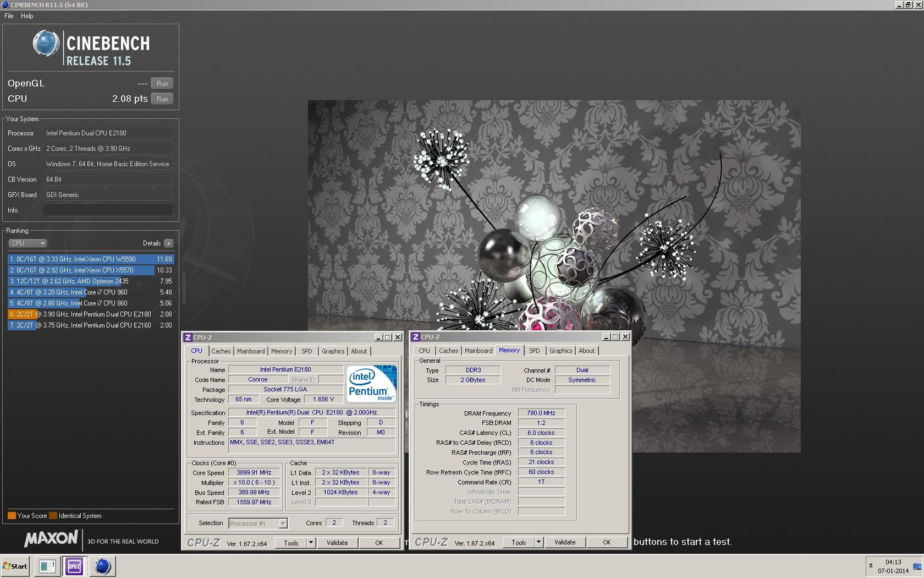The image size is (924, 578).
Task: Switch to Mainboard tab in left CPU-Z
Action: coord(251,351)
